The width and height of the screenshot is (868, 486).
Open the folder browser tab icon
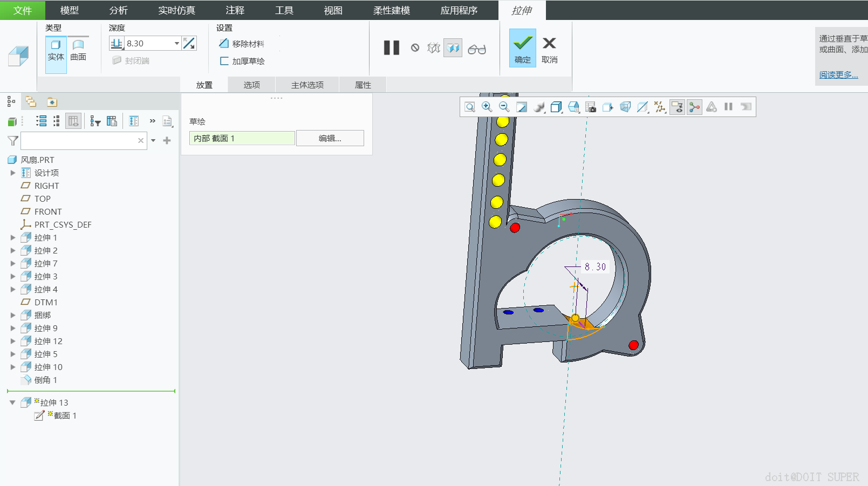(x=31, y=102)
